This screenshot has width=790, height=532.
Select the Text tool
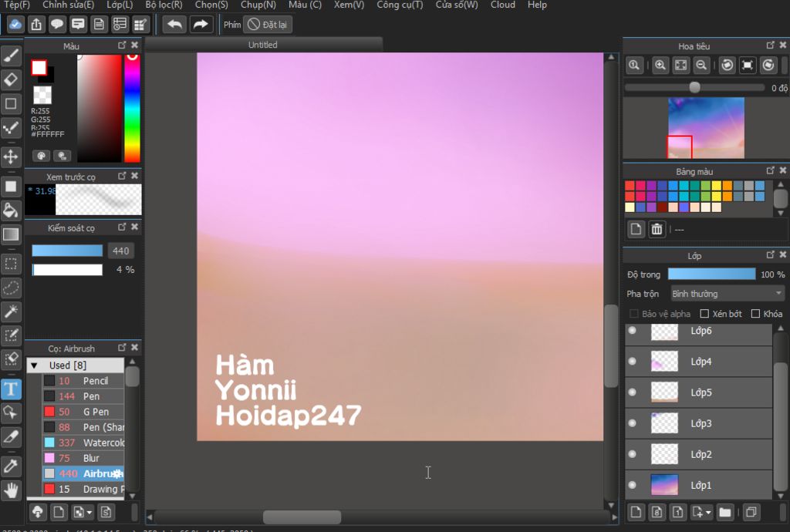11,389
